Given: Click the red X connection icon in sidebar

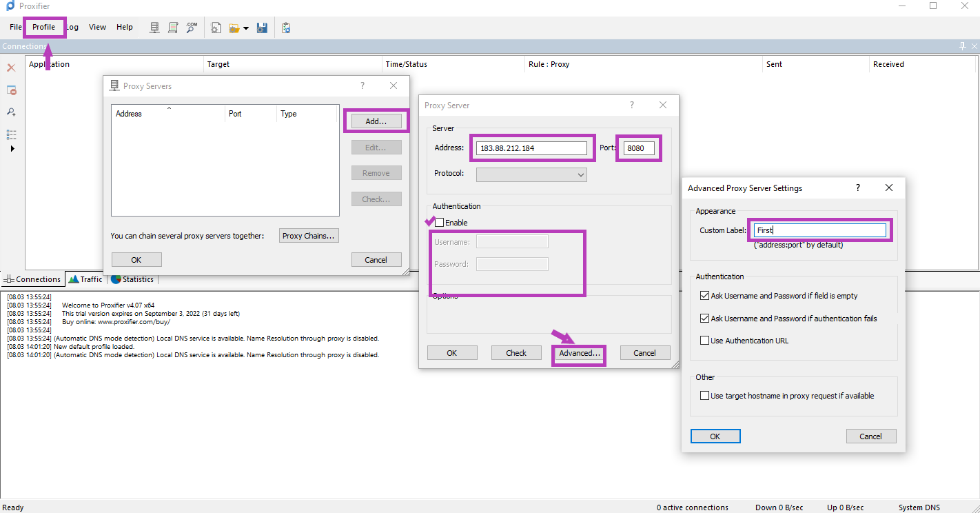Looking at the screenshot, I should tap(11, 68).
